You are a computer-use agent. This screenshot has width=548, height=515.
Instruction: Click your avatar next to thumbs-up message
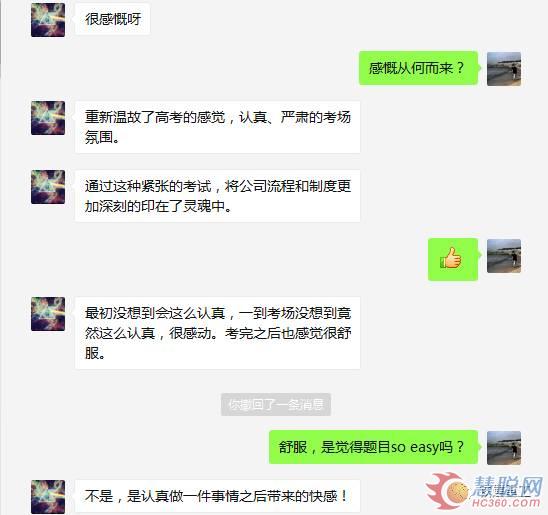tap(504, 256)
